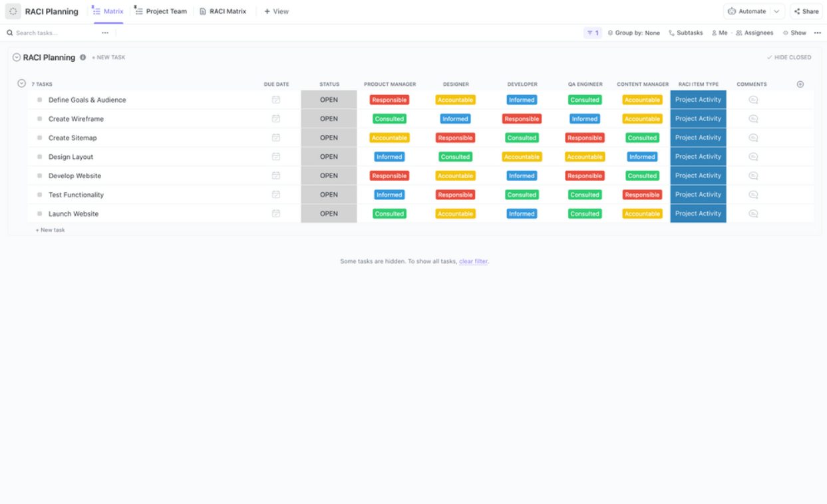827x504 pixels.
Task: Click the Share button
Action: tap(806, 11)
